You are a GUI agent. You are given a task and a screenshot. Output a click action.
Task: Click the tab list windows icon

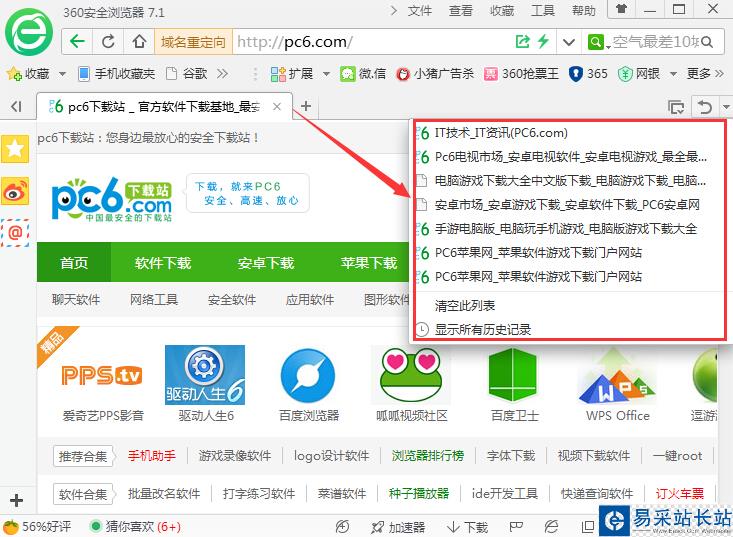tap(676, 107)
